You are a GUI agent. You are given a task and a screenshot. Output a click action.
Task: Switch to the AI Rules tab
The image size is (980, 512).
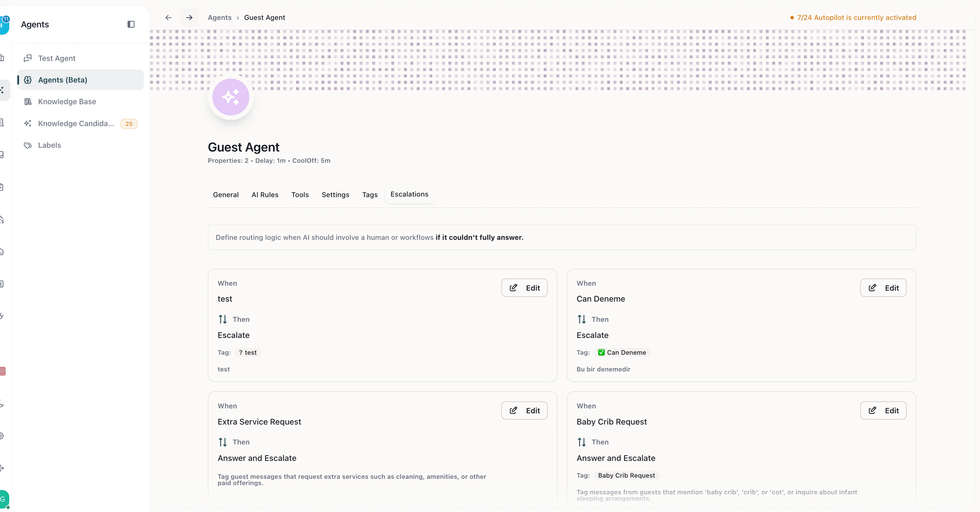coord(265,195)
